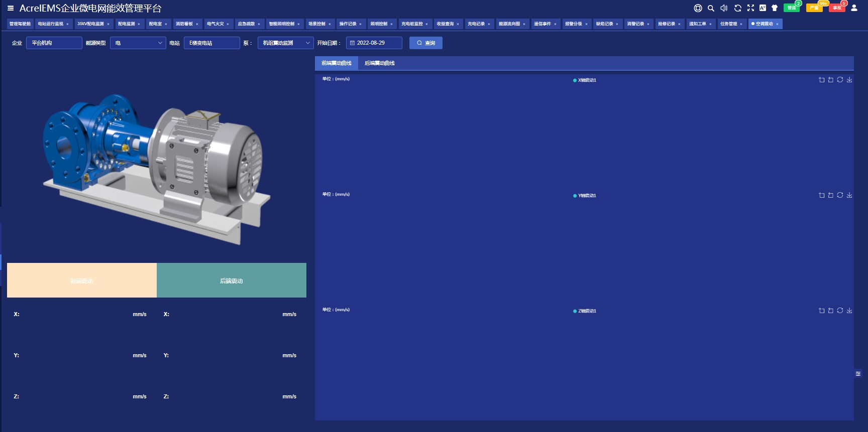Toggle fullscreen mode icon in the header
Viewport: 868px width, 432px height.
750,8
